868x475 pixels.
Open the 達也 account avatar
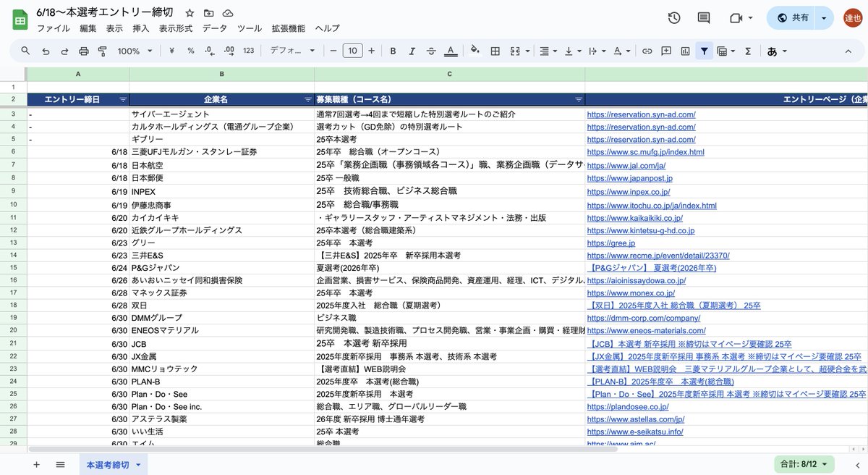coord(853,18)
